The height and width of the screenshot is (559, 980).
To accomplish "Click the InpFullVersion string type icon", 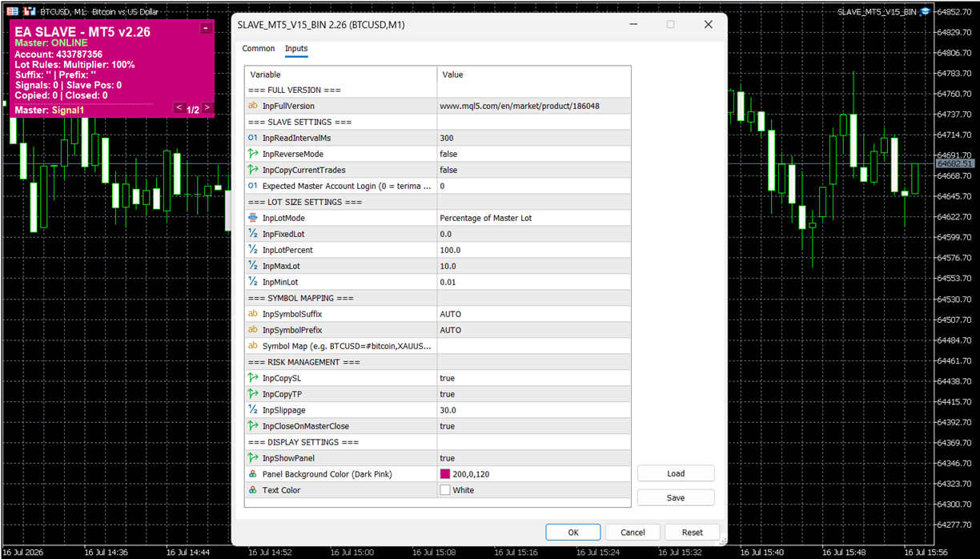I will (253, 106).
